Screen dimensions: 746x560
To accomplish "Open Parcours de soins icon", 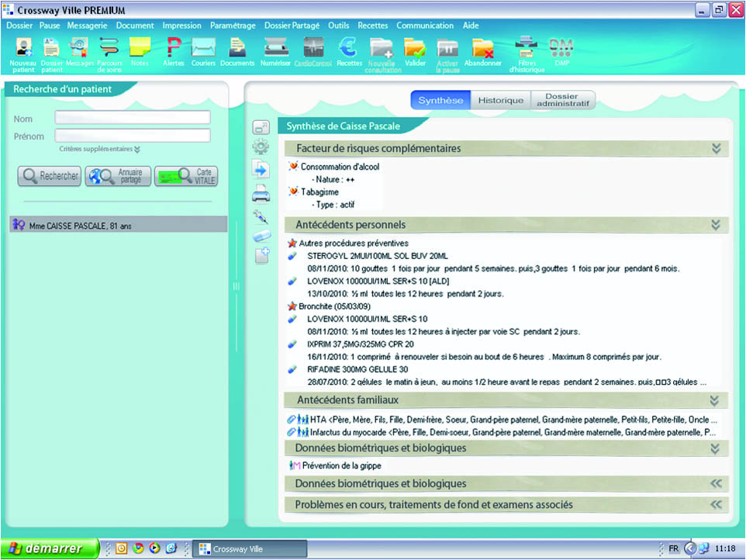I will [x=109, y=50].
